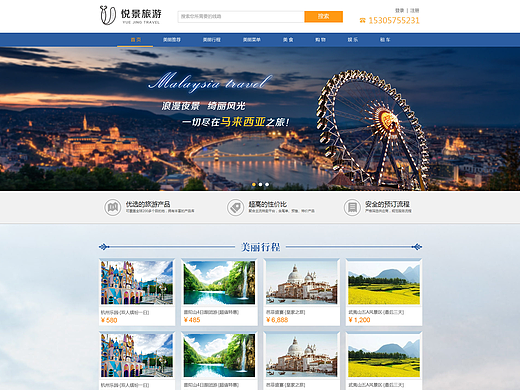Screen dimensions: 520x390
Task: Click the map icon for 优选的旅游产品
Action: pyautogui.click(x=113, y=207)
